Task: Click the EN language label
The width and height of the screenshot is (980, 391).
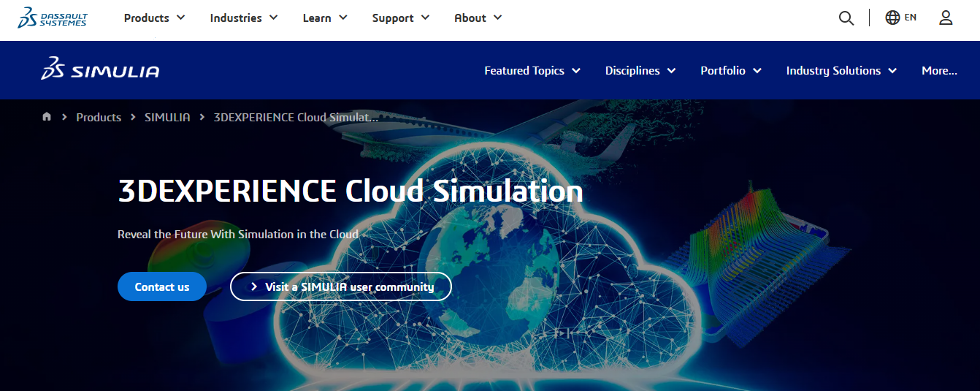Action: (911, 18)
